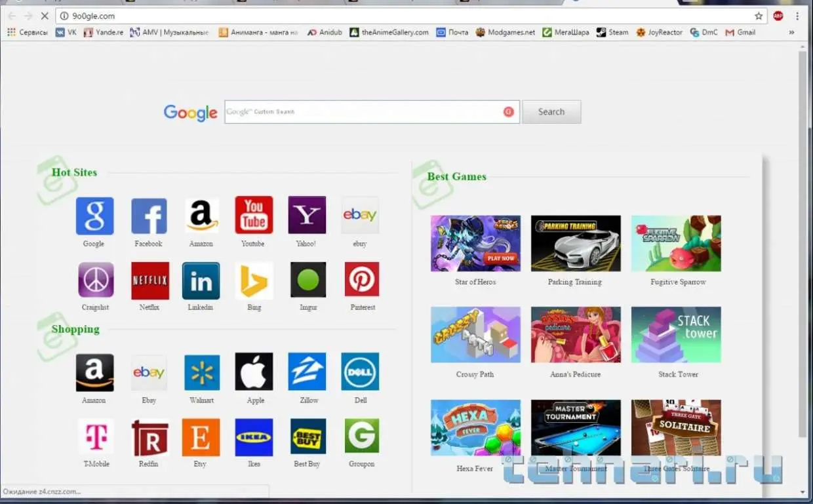The height and width of the screenshot is (504, 813).
Task: Open the Imgur green circle icon
Action: [308, 280]
